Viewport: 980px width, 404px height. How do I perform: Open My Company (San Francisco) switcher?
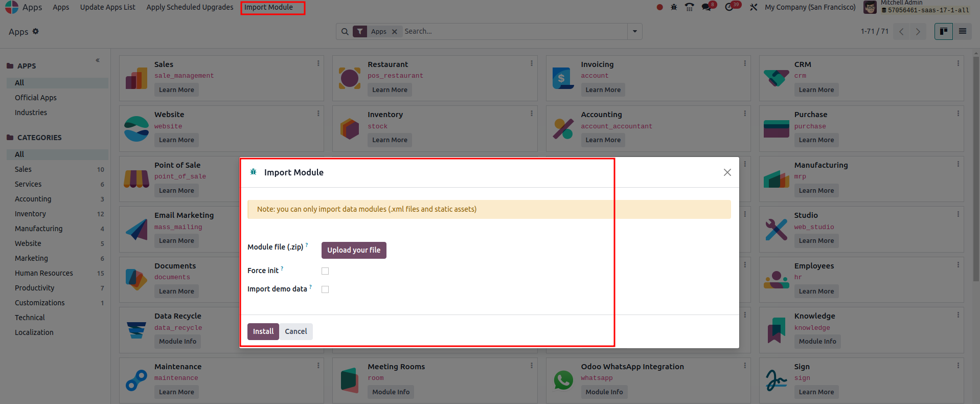(x=810, y=7)
